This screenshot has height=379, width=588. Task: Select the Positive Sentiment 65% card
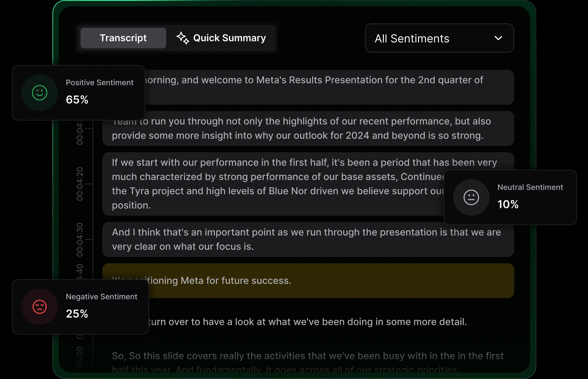click(x=79, y=93)
